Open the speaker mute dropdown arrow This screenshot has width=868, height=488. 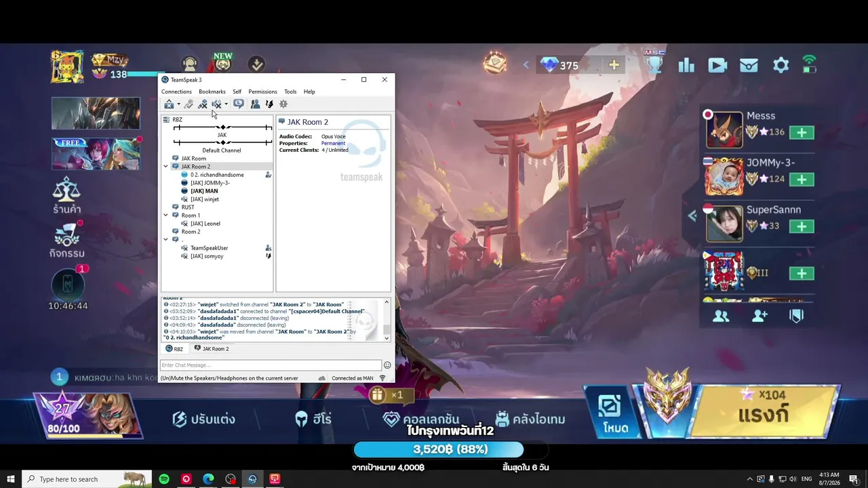(x=226, y=104)
